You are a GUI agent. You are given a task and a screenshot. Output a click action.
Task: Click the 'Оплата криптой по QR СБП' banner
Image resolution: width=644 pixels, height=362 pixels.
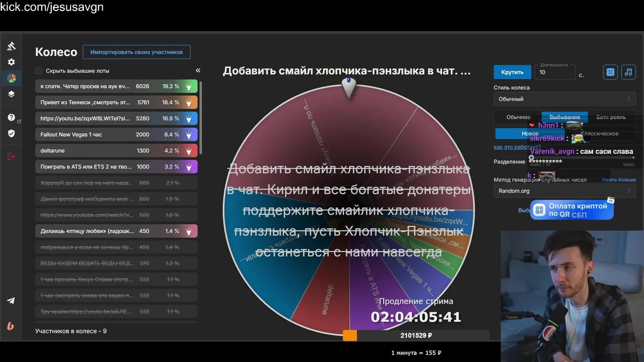[572, 210]
